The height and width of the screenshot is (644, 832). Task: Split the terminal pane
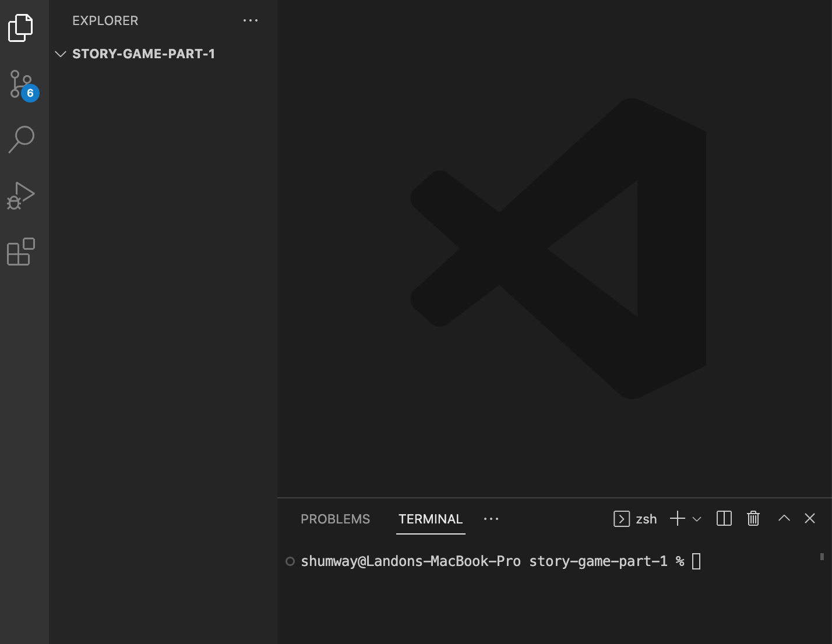(x=724, y=518)
